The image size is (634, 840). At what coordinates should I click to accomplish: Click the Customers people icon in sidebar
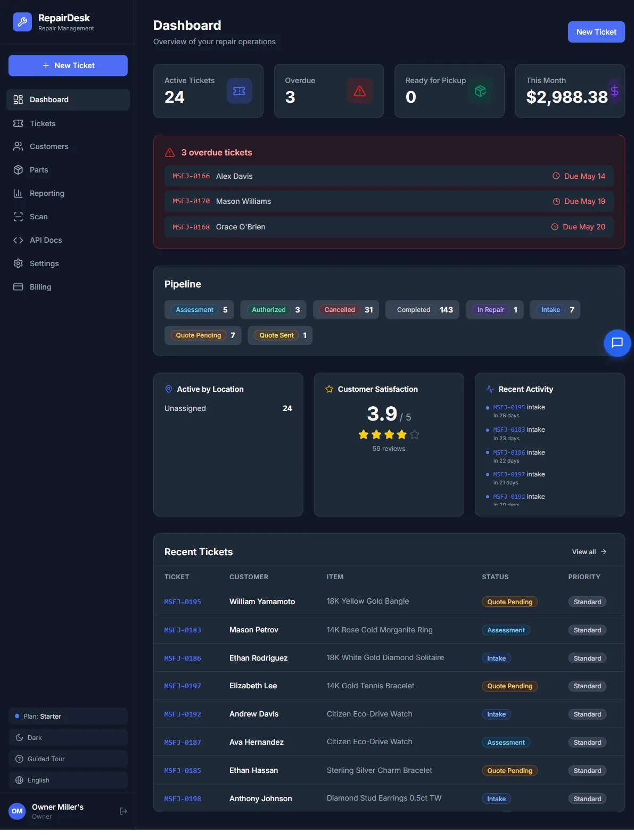coord(18,146)
